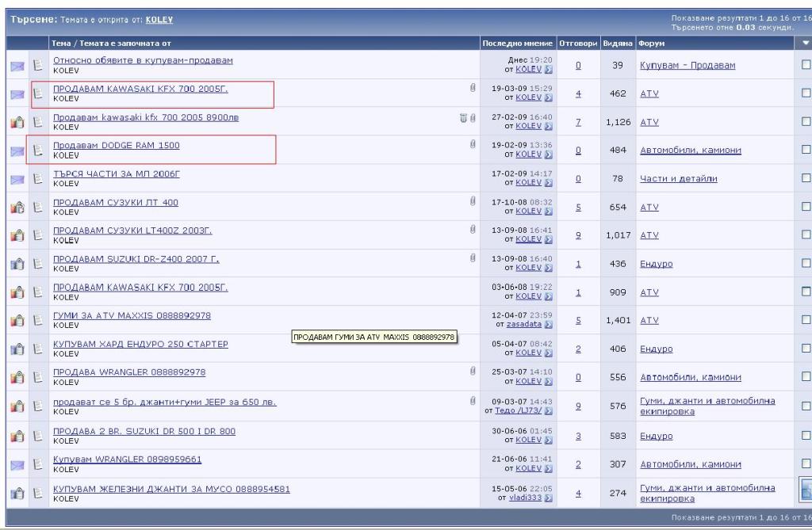Open attachments paperclip of 'Продавам kawasaki kfx 700 2005 8900лв'
The image size is (812, 530).
(x=473, y=118)
